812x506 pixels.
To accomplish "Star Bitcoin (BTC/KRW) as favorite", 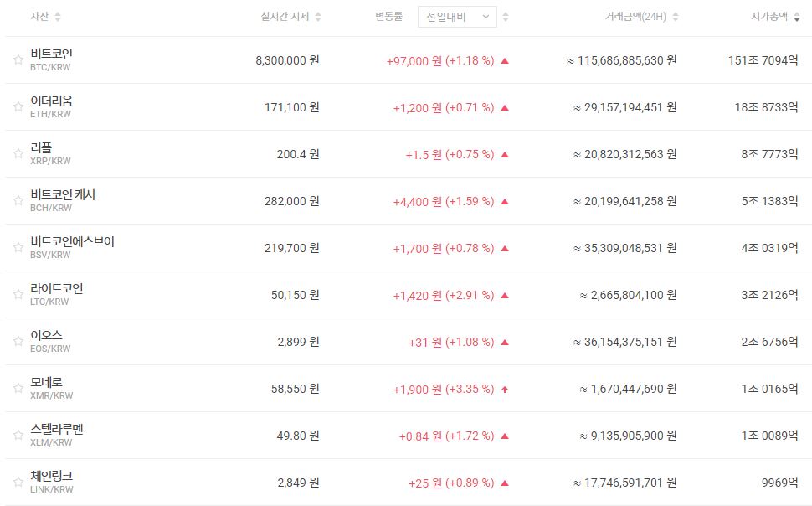I will click(x=18, y=59).
